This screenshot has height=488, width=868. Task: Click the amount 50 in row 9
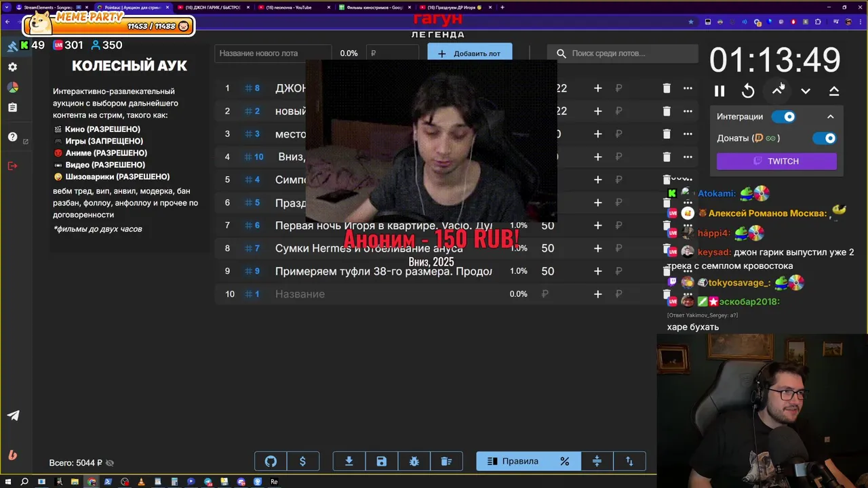click(548, 271)
